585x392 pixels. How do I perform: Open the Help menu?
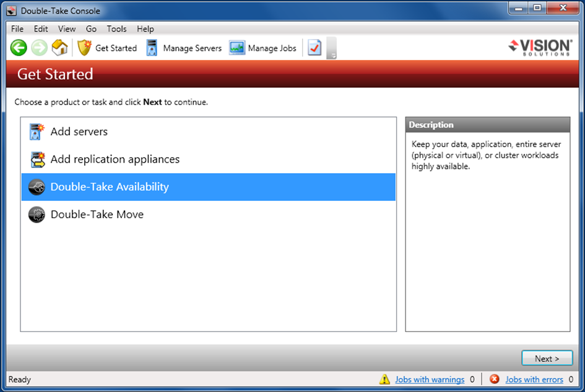[x=145, y=28]
